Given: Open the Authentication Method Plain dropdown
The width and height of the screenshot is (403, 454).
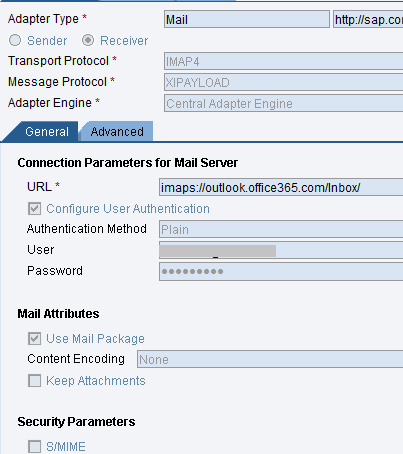Looking at the screenshot, I should (x=281, y=229).
